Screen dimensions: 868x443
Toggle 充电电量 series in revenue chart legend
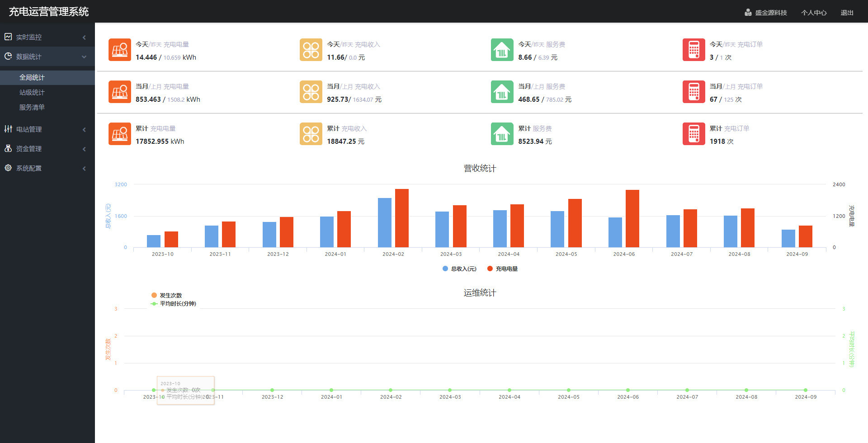pyautogui.click(x=502, y=269)
